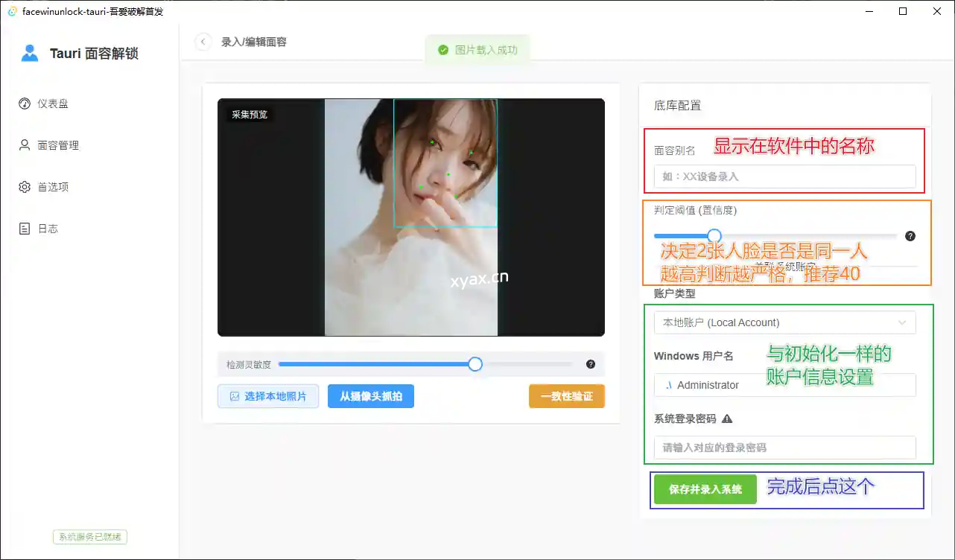
Task: Click the orange 一致性验证 button
Action: click(566, 396)
